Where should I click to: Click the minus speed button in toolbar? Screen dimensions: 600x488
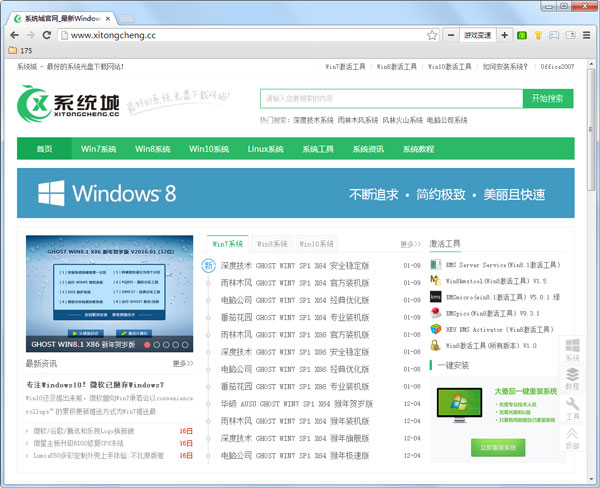pyautogui.click(x=451, y=35)
